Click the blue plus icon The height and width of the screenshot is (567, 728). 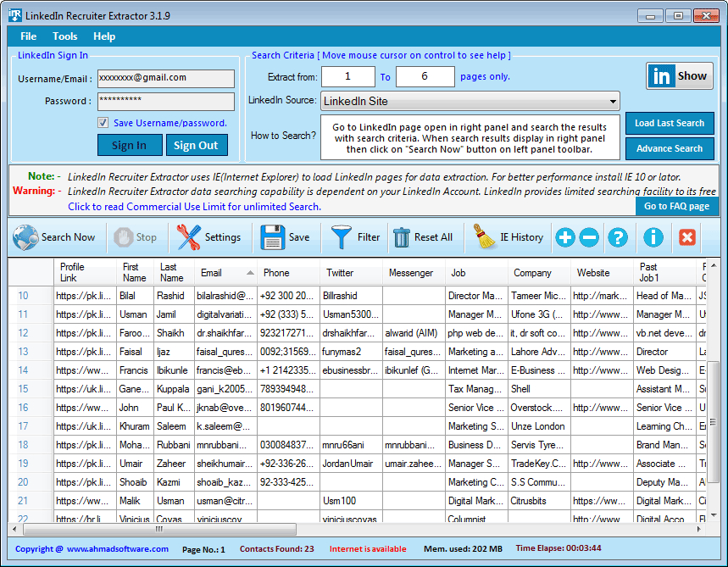click(565, 237)
